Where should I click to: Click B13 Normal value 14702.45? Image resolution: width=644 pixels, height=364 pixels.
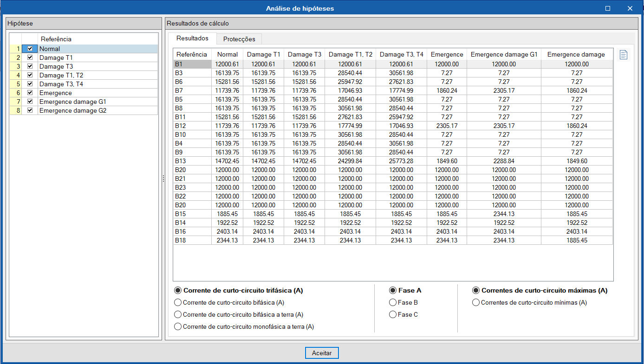point(228,161)
